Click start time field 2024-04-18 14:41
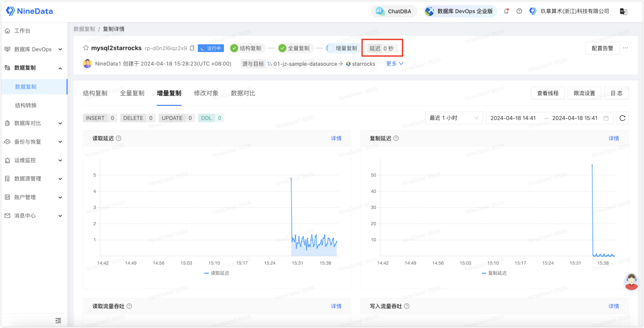The image size is (644, 328). [513, 118]
